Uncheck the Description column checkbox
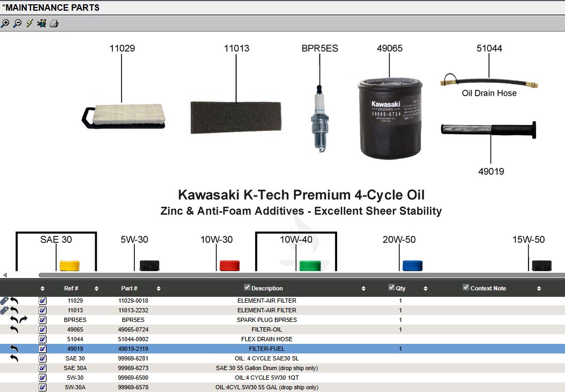Image resolution: width=565 pixels, height=392 pixels. coord(247,288)
